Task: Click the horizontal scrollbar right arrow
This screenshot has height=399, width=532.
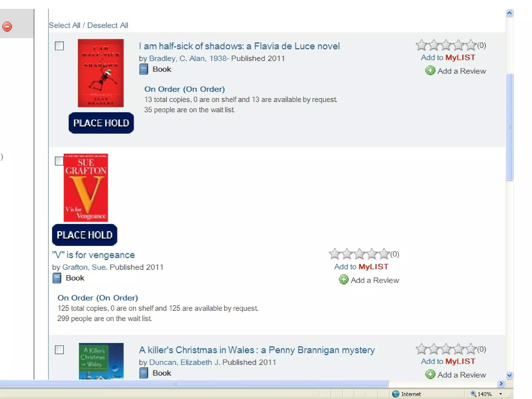Action: point(501,384)
